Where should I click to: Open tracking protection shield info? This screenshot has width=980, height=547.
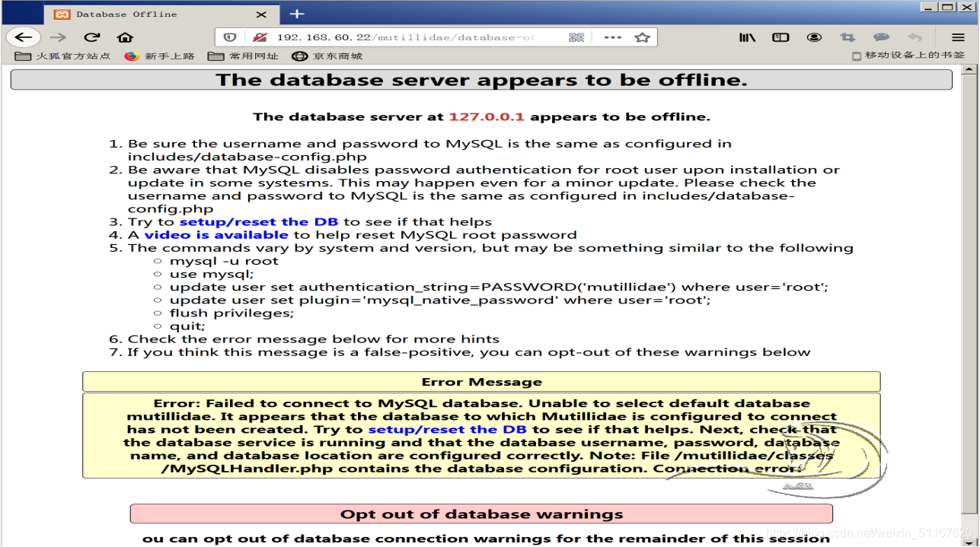pos(230,37)
